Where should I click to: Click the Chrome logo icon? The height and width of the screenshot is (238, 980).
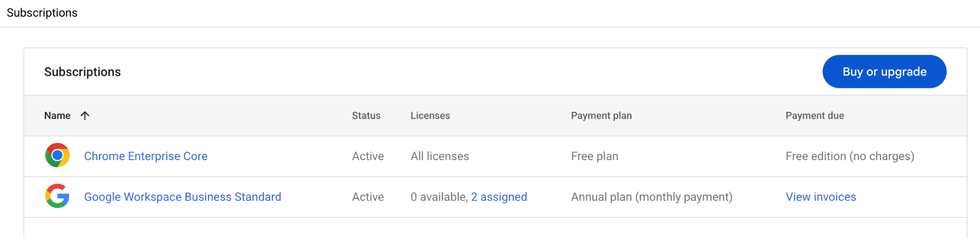pos(57,155)
